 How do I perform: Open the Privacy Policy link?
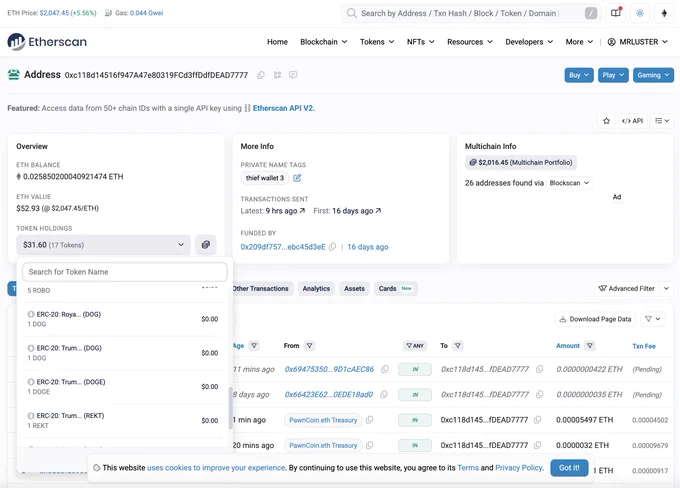pos(519,468)
